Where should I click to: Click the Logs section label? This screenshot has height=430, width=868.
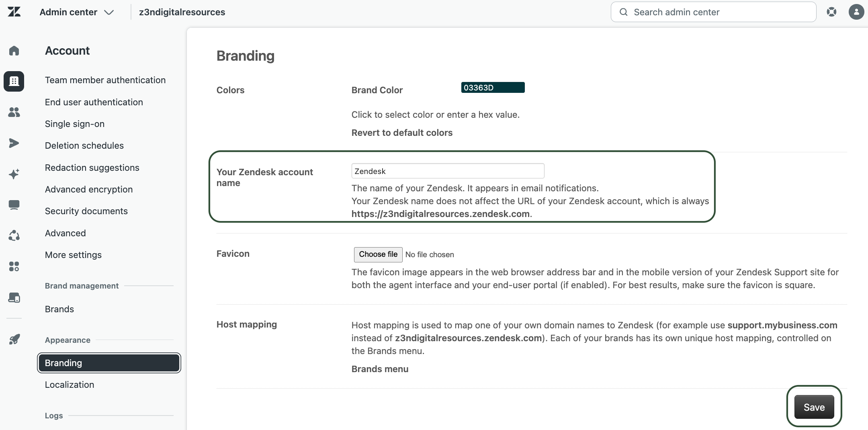click(x=54, y=416)
